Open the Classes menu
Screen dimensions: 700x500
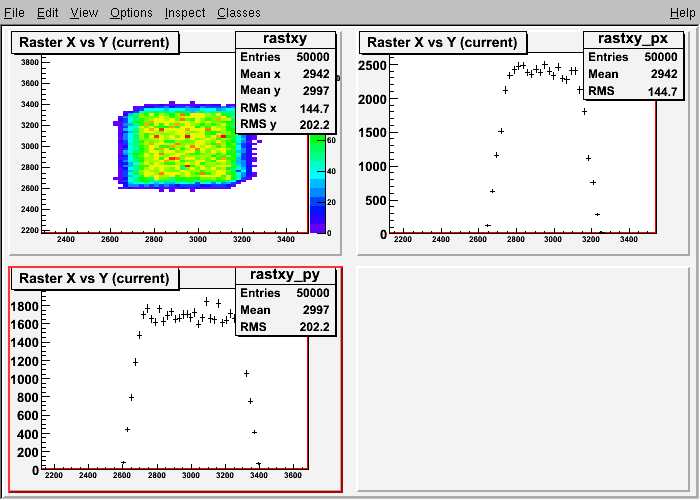[239, 12]
